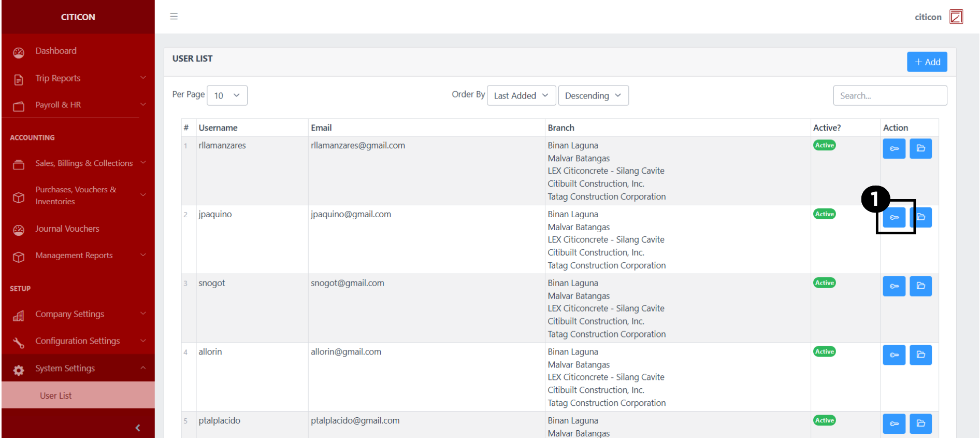Click the Sales, Billings & Collections icon
The width and height of the screenshot is (980, 438).
click(19, 165)
